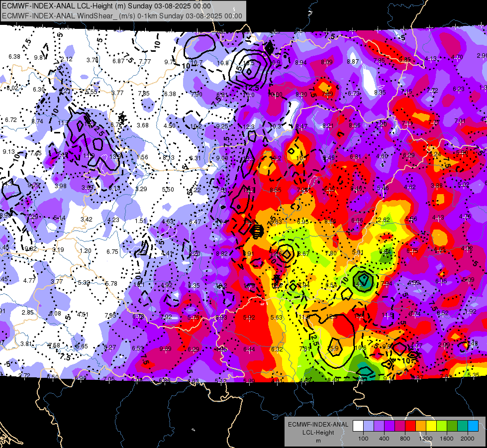
Task: Click the legend label ECMWF-INDEX-ANAL in bottom box
Action: tap(318, 425)
